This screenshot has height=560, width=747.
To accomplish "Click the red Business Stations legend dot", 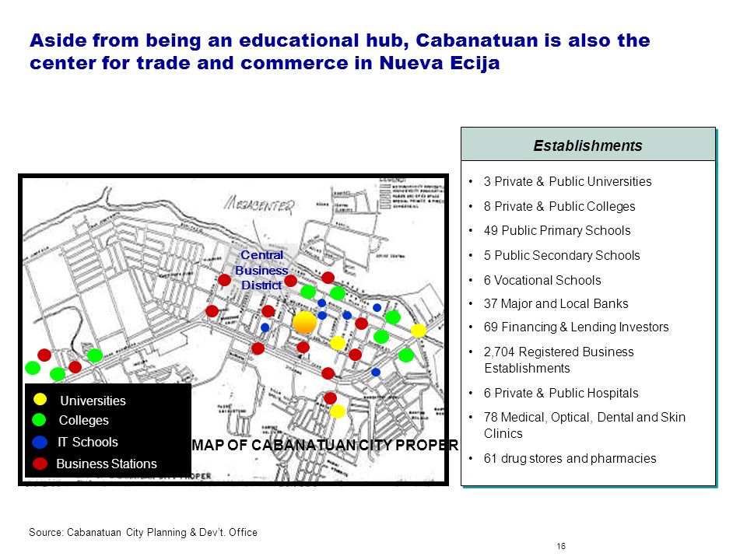I will (x=40, y=464).
